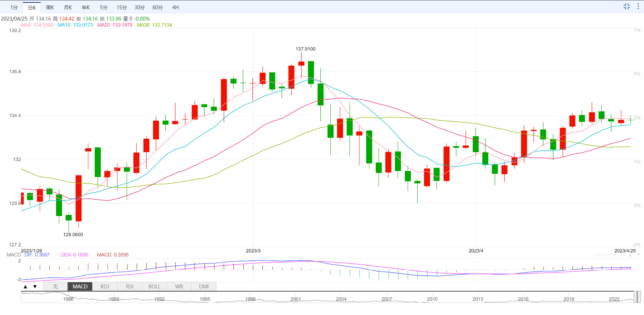Image resolution: width=644 pixels, height=315 pixels.
Task: Enable the BOLL indicator
Action: [x=154, y=287]
